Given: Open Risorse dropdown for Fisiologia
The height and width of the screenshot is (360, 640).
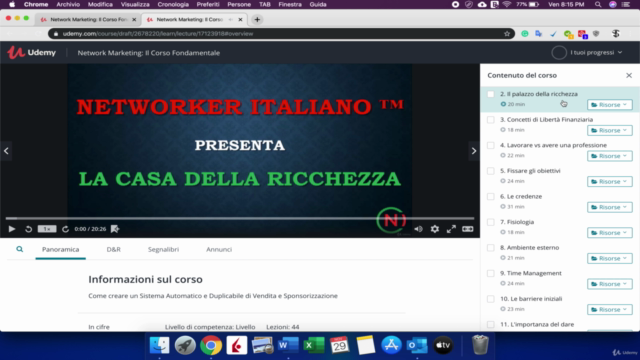Looking at the screenshot, I should click(610, 233).
